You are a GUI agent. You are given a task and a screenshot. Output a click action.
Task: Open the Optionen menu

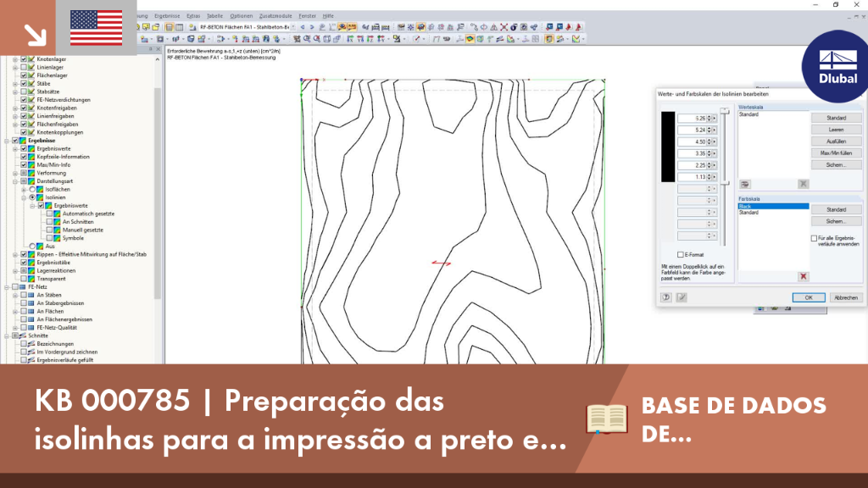pos(241,16)
